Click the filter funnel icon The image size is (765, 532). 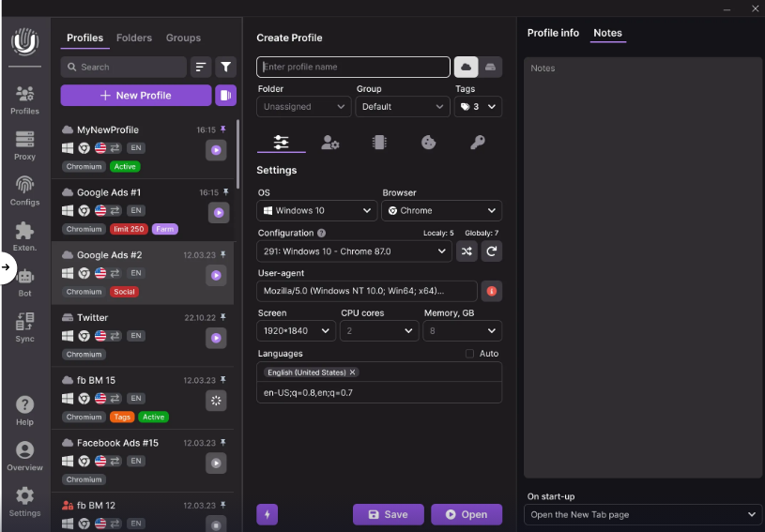[226, 67]
